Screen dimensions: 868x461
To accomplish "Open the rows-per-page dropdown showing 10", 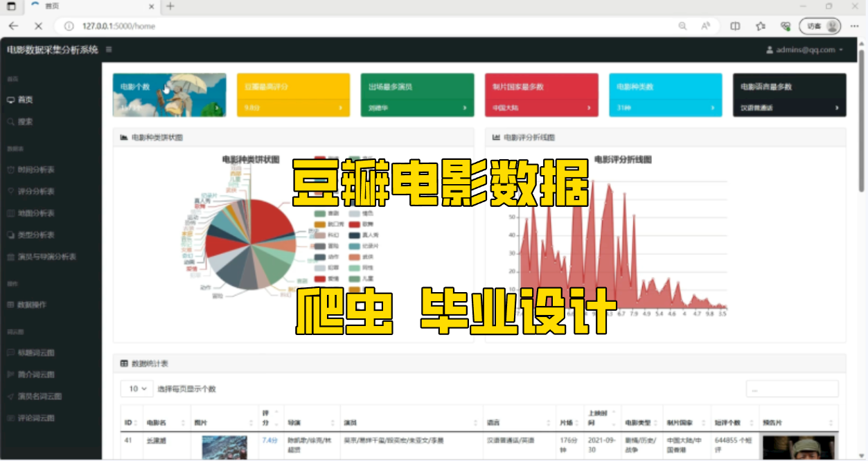I will pyautogui.click(x=137, y=389).
